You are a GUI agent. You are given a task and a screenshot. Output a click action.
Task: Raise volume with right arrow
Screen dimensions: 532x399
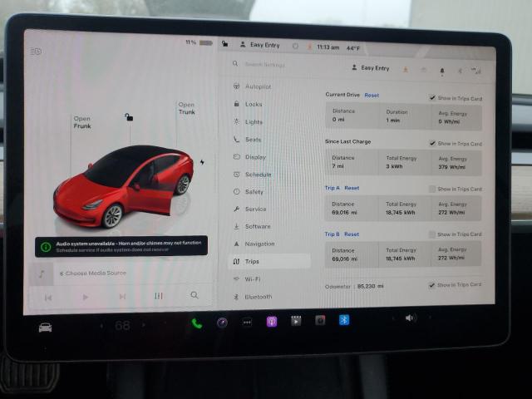[x=430, y=318]
